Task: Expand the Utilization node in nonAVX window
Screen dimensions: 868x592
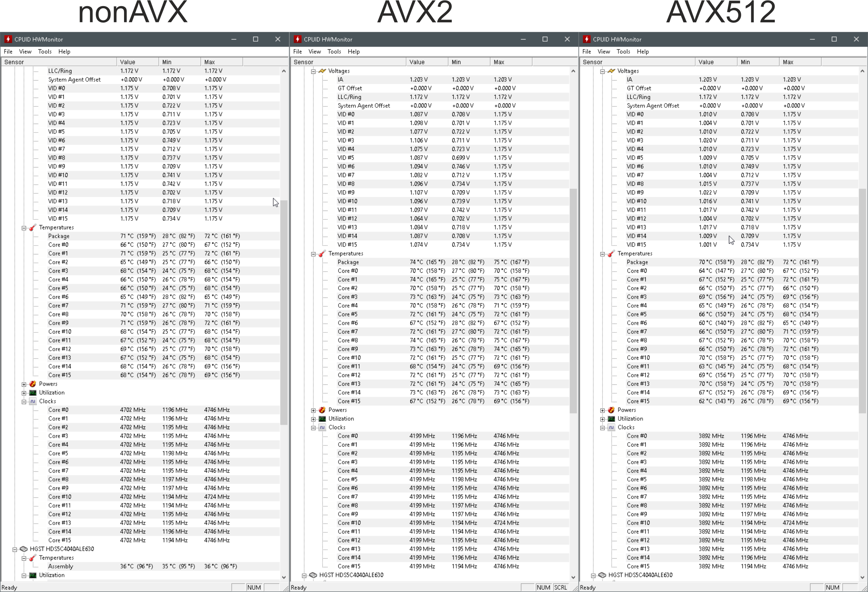Action: click(24, 393)
